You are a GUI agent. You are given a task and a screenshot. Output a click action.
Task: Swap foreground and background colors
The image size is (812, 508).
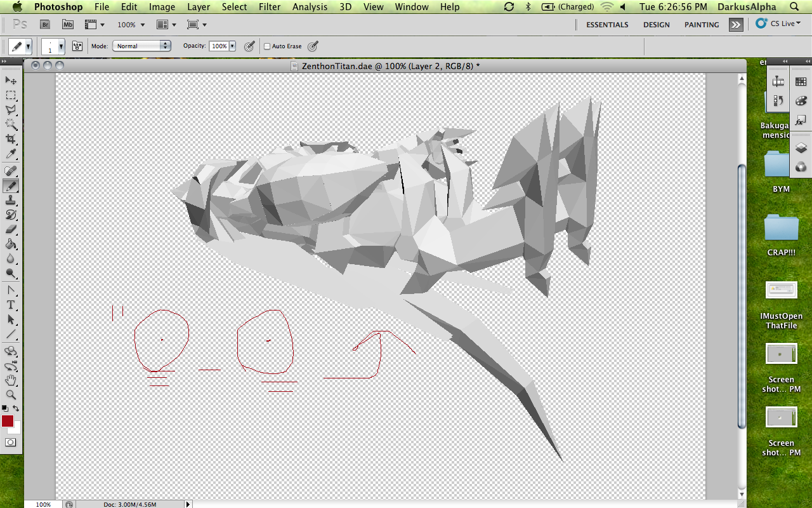click(16, 408)
